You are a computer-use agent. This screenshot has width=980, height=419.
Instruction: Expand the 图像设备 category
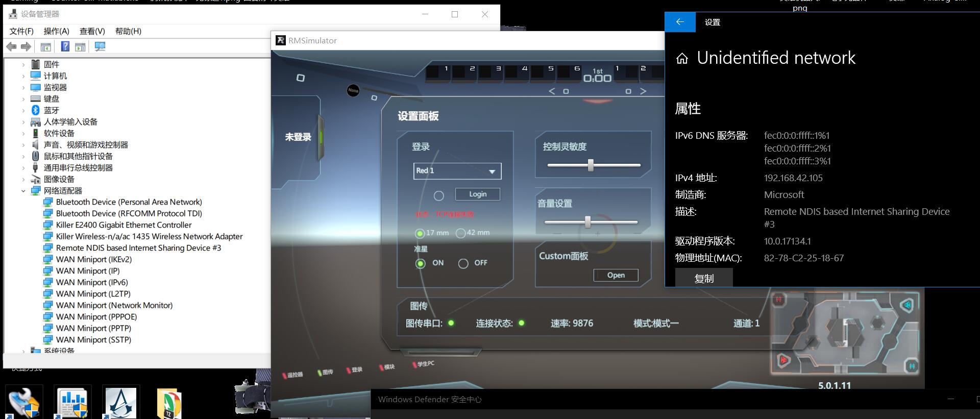(23, 180)
